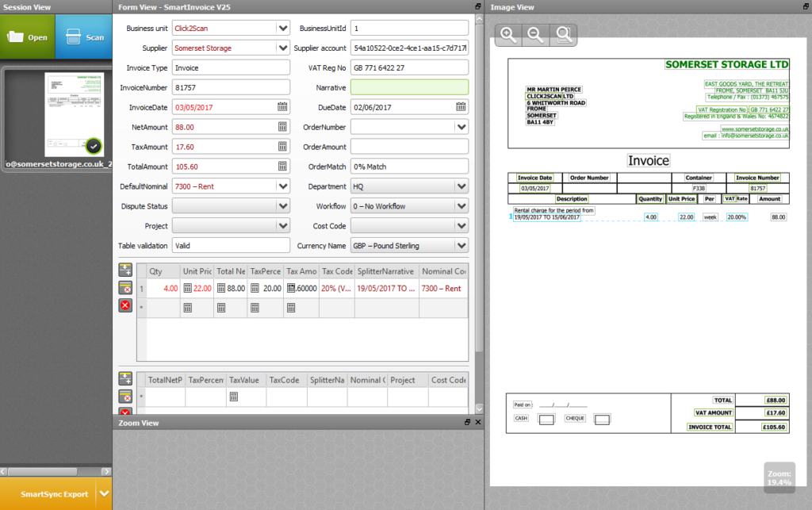Zoom in on the invoice image
Viewport: 812px width, 510px height.
[x=508, y=35]
